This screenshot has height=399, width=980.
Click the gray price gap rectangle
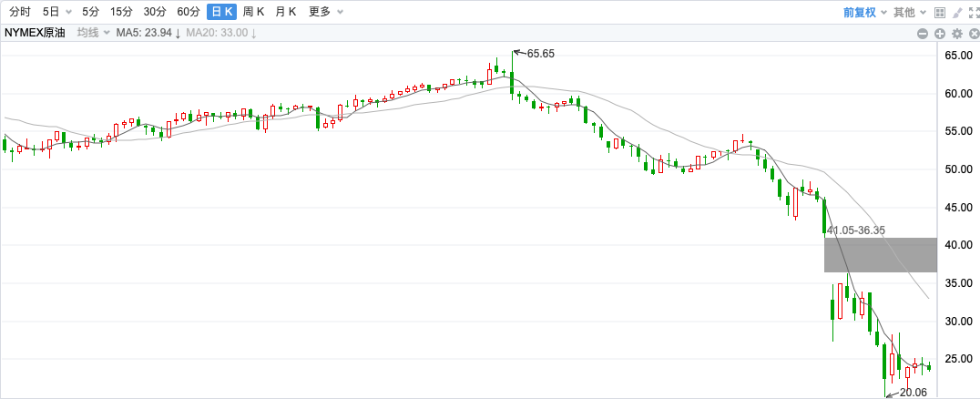point(880,254)
